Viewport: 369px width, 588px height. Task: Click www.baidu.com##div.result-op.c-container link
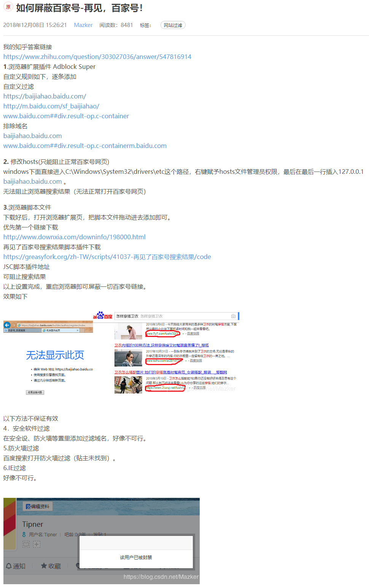point(66,116)
